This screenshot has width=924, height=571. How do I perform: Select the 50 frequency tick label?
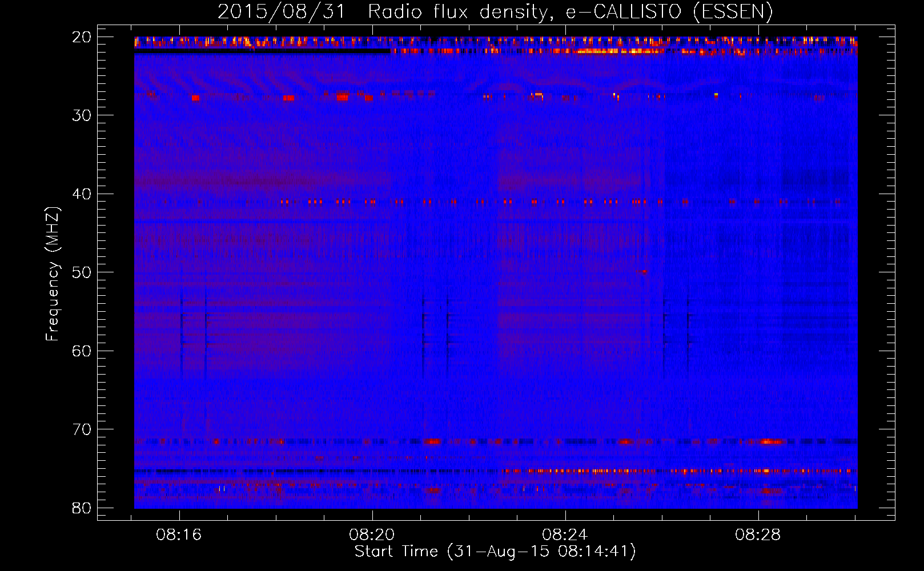(82, 272)
